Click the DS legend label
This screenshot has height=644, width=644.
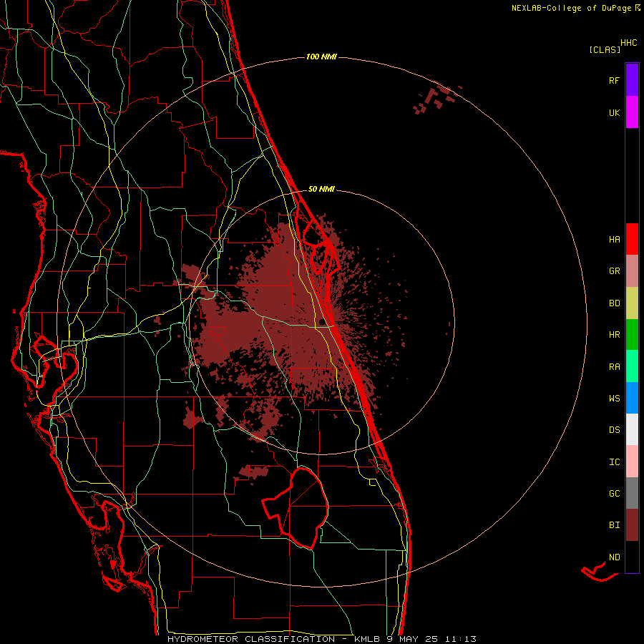coord(615,430)
